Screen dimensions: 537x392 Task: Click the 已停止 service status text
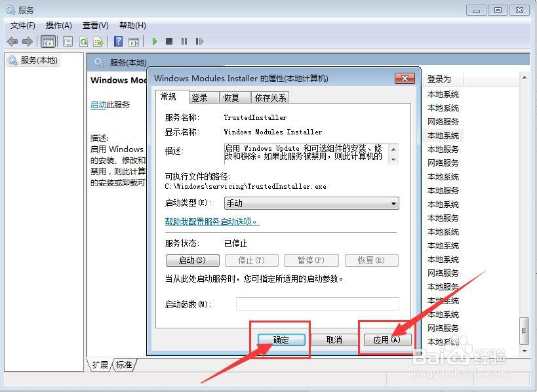pos(235,243)
